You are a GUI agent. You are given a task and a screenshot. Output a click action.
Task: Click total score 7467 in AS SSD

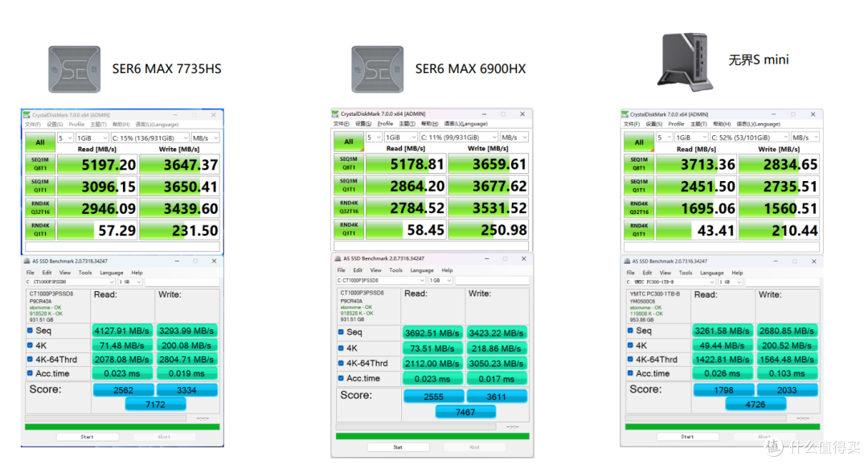tap(465, 412)
